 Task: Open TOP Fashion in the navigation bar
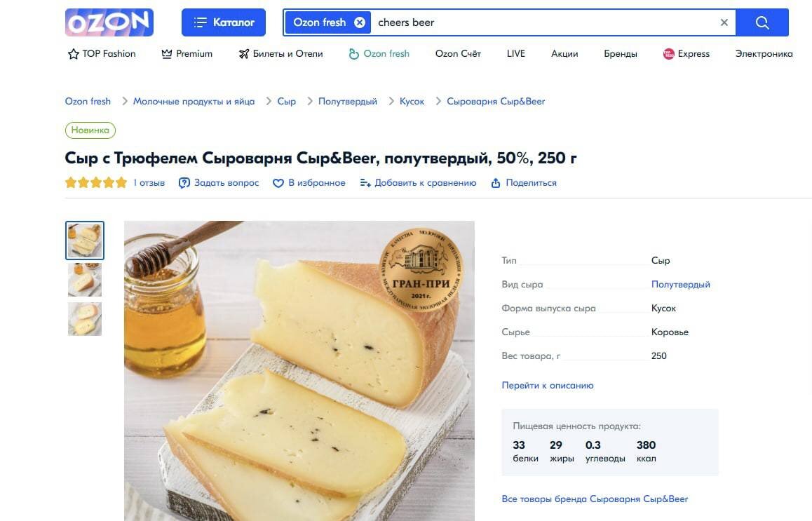(102, 54)
